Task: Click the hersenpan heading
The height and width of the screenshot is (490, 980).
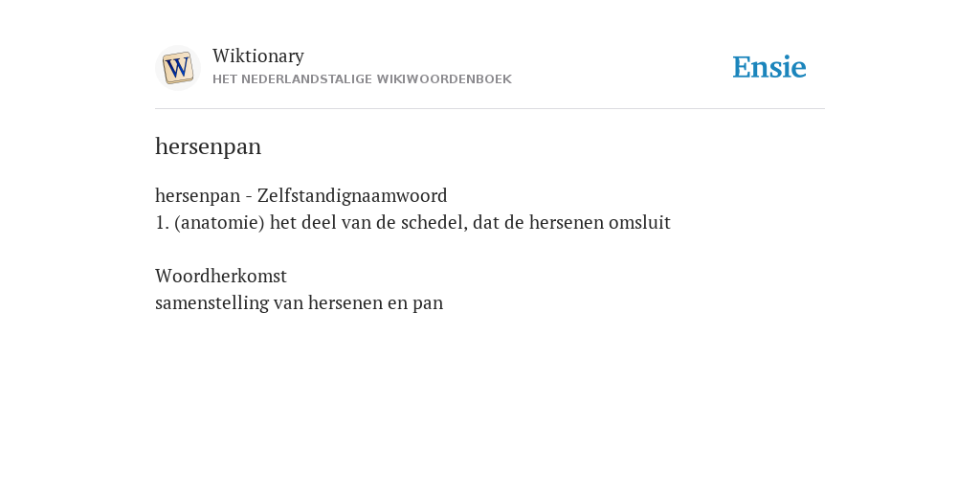Action: [x=208, y=146]
